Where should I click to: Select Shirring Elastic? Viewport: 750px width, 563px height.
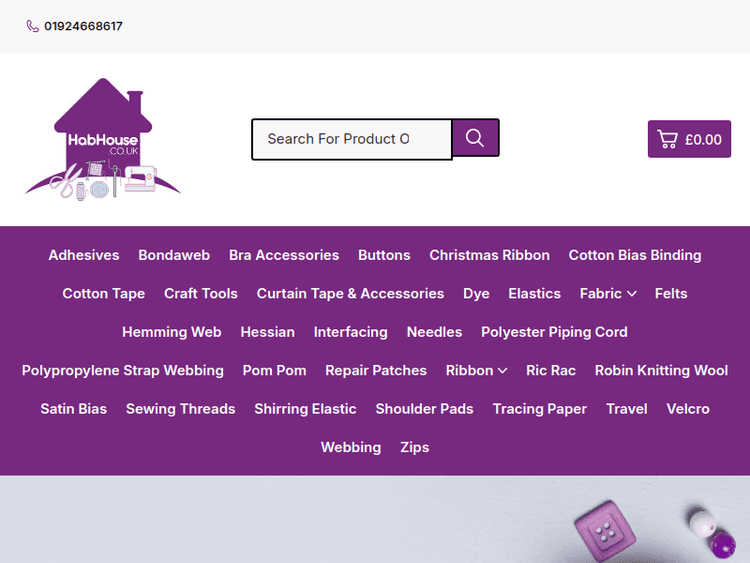click(305, 408)
